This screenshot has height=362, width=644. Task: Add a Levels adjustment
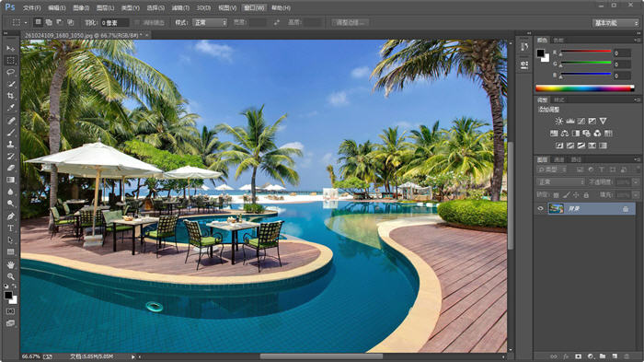click(x=570, y=121)
